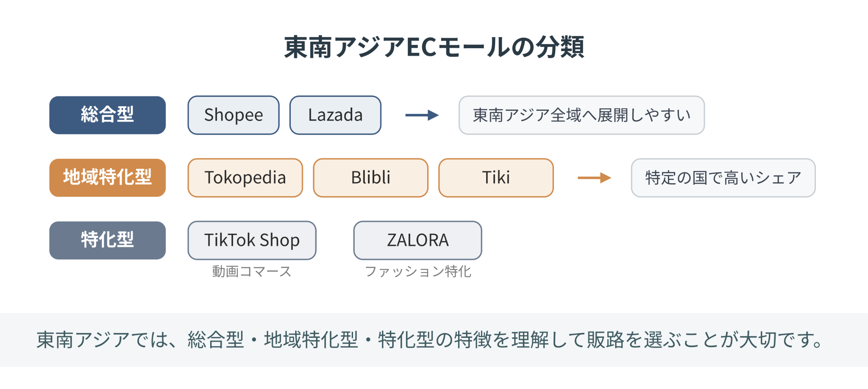The height and width of the screenshot is (389, 868).
Task: Select the 総合型 category label
Action: click(108, 115)
